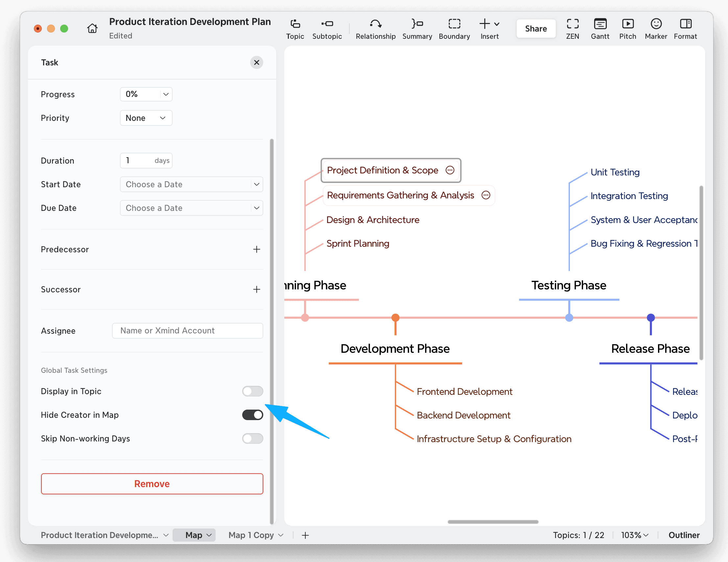Add a Subtopic
The image size is (728, 562).
[x=327, y=28]
